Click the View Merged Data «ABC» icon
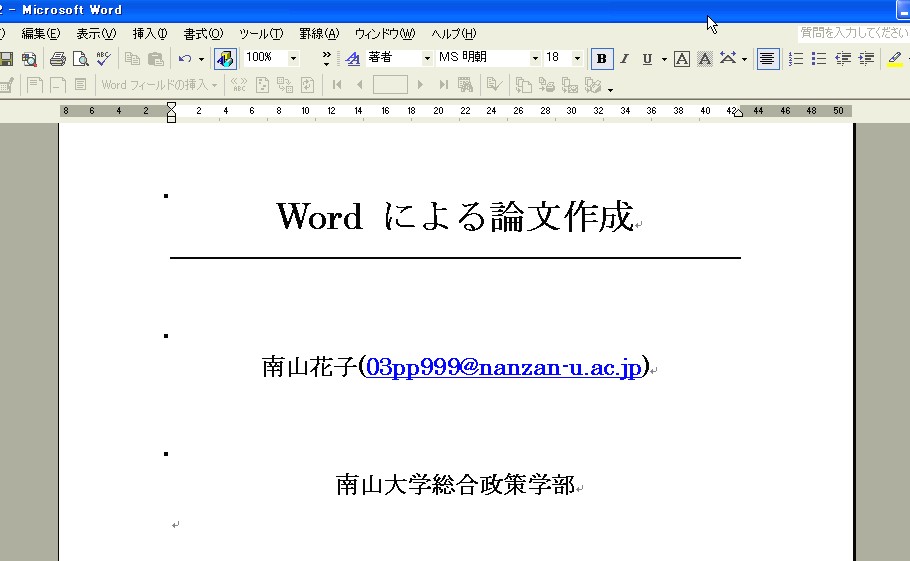This screenshot has width=910, height=561. 239,85
